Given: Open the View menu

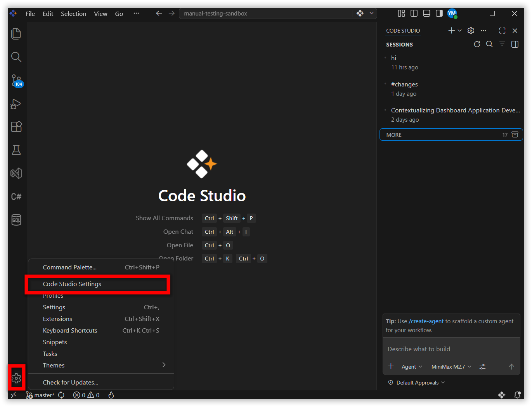Looking at the screenshot, I should click(101, 14).
